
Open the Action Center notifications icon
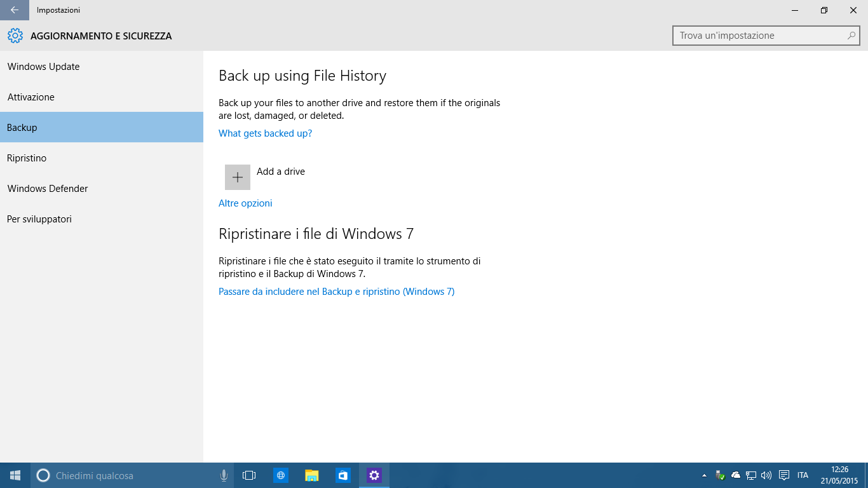pyautogui.click(x=784, y=475)
